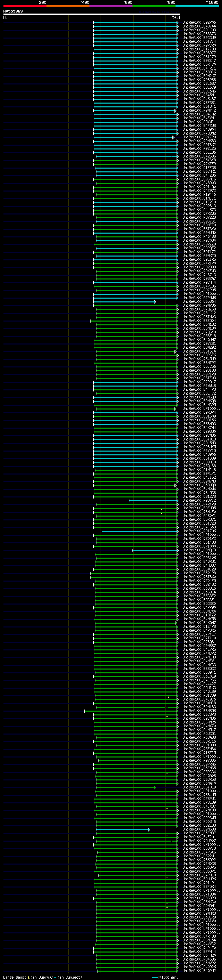This screenshot has width=222, height=980.
Task: Select the UniRef100_O48903 label
Action: pyautogui.click(x=199, y=183)
